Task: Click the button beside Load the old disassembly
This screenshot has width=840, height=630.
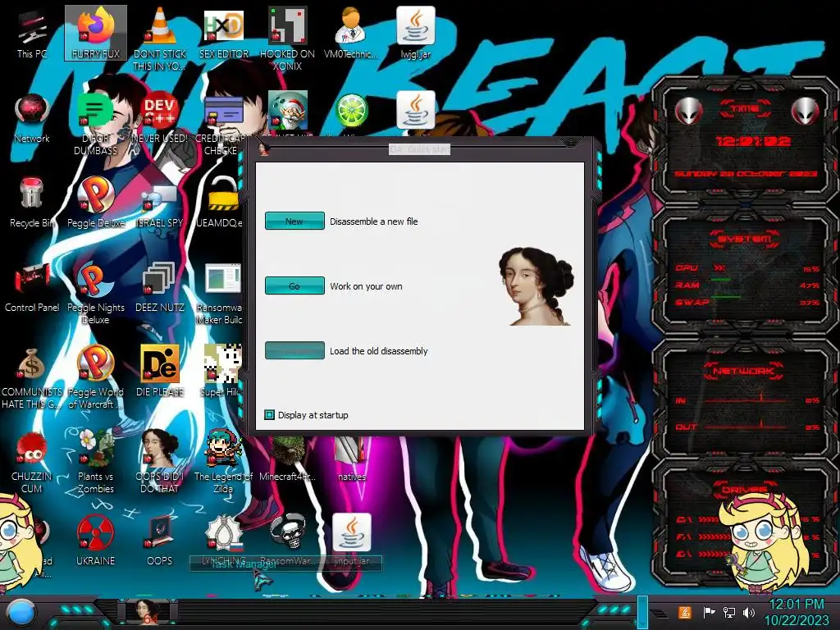Action: point(294,350)
